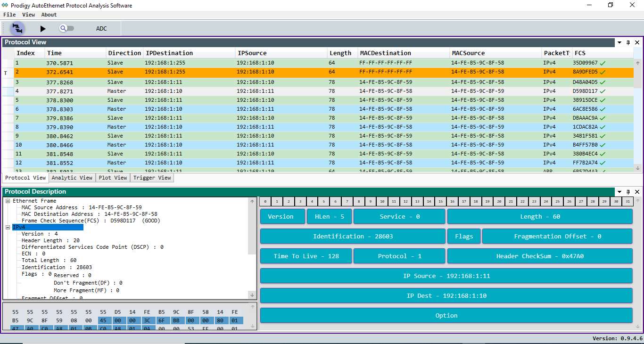
Task: Select packet row with FCS 1CDAC82A
Action: (x=324, y=127)
